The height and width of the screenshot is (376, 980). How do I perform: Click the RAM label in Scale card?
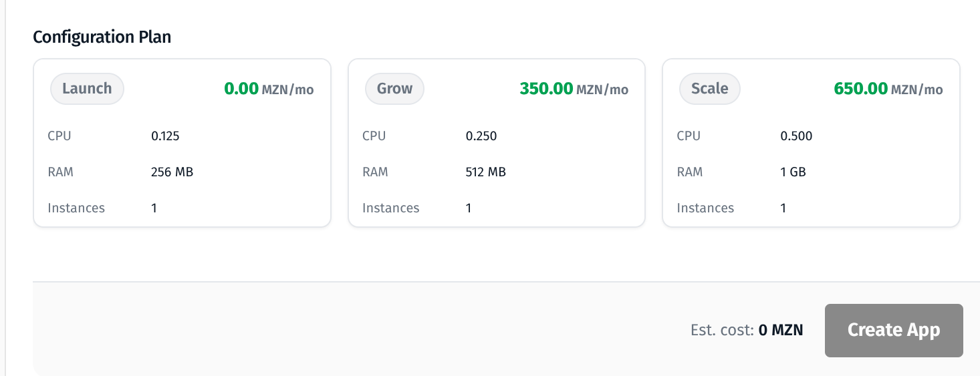click(x=690, y=172)
